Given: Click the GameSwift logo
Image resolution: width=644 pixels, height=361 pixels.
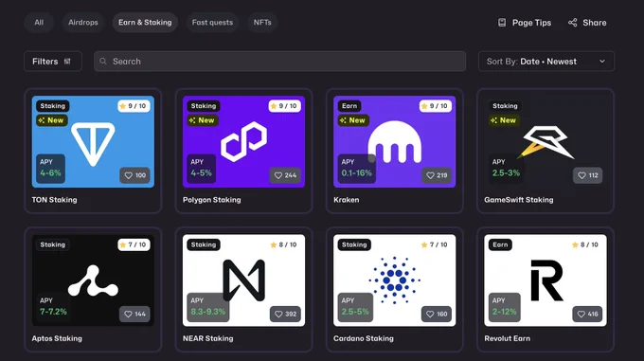Looking at the screenshot, I should click(546, 142).
